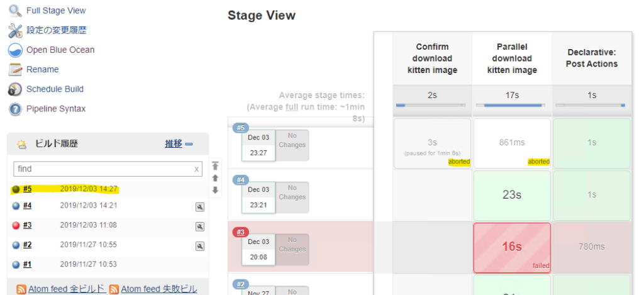Click the weather icon in ビルド履歴 header
This screenshot has width=644, height=295.
tap(22, 144)
